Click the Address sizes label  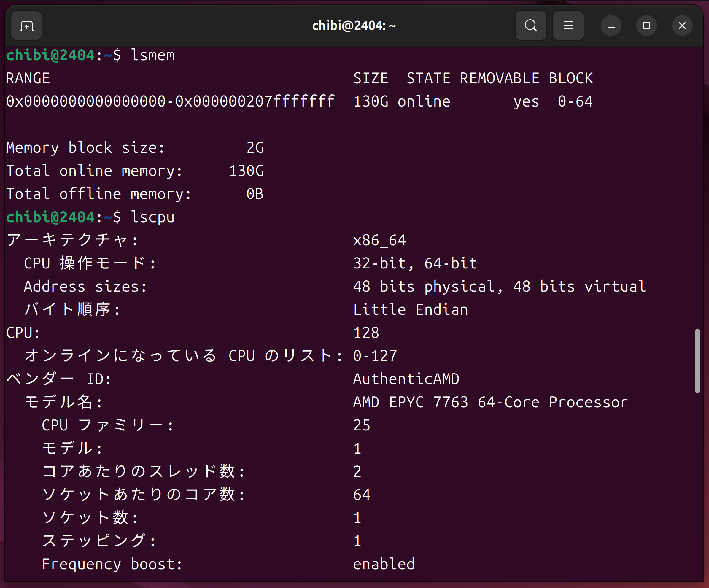(x=85, y=287)
